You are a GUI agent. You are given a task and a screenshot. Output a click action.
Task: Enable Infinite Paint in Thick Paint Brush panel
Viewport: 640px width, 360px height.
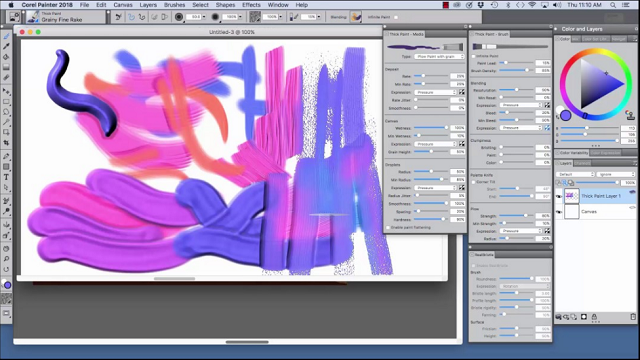click(x=474, y=56)
